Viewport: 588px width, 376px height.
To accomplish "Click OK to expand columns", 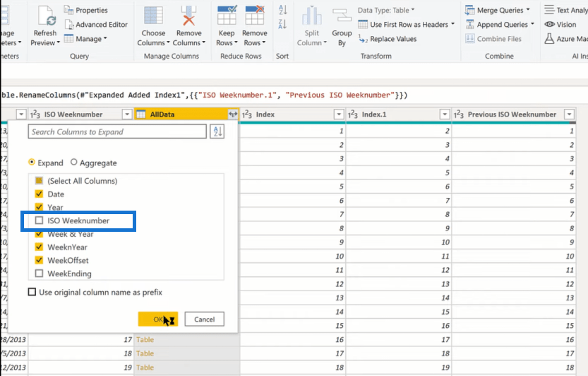I will click(x=158, y=319).
